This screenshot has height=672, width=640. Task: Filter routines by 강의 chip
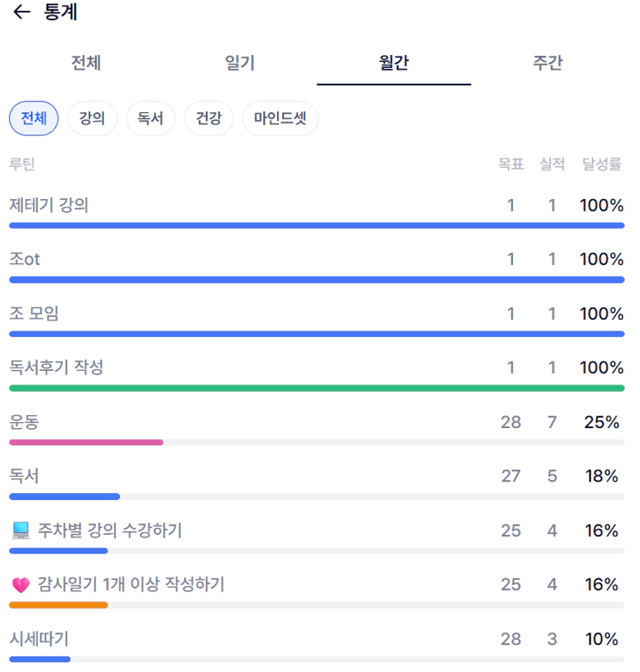click(x=92, y=118)
